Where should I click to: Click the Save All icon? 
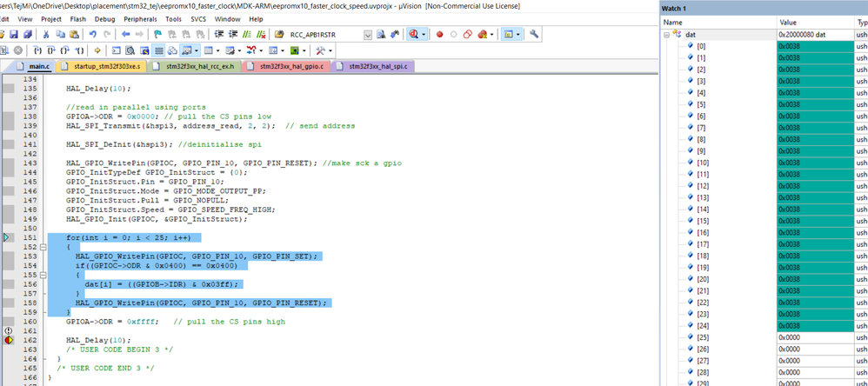click(28, 34)
